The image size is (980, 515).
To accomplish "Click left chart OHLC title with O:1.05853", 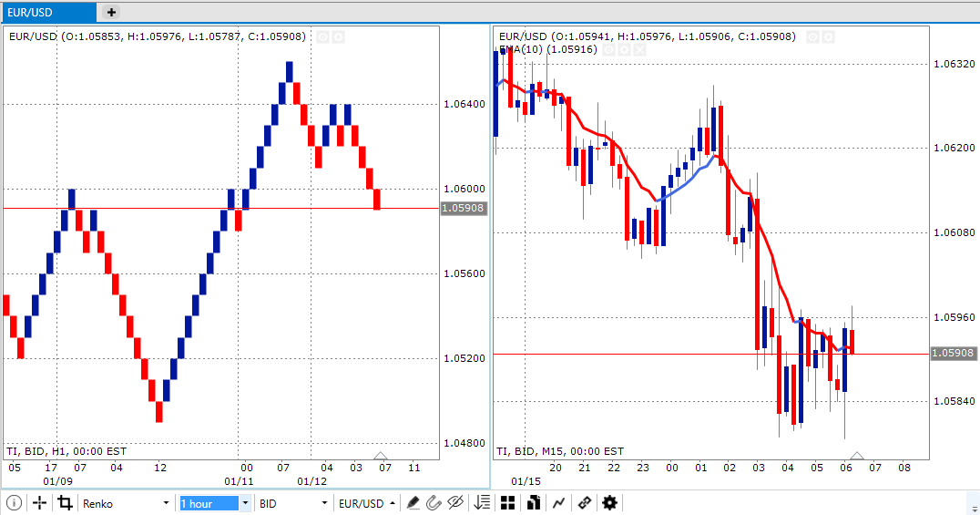I will [158, 36].
